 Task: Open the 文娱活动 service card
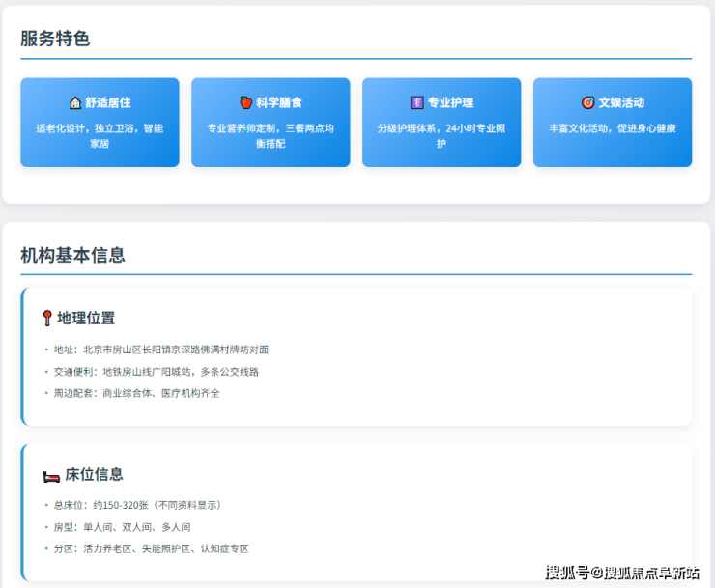613,123
